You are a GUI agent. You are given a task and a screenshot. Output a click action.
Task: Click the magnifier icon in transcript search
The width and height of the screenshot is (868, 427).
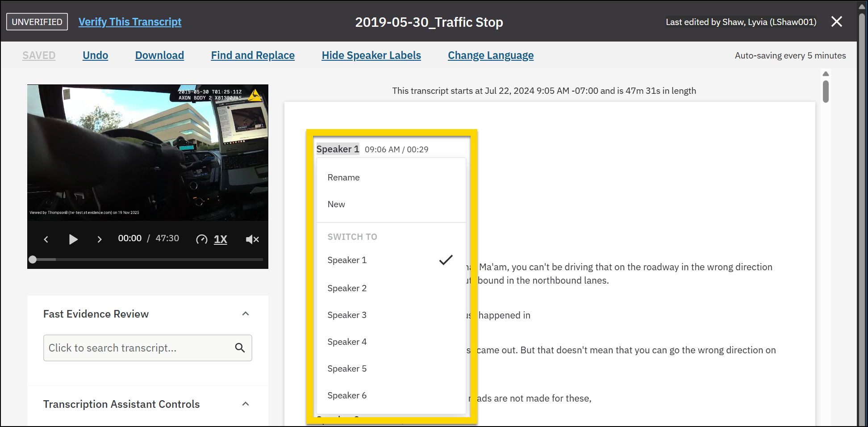coord(240,347)
